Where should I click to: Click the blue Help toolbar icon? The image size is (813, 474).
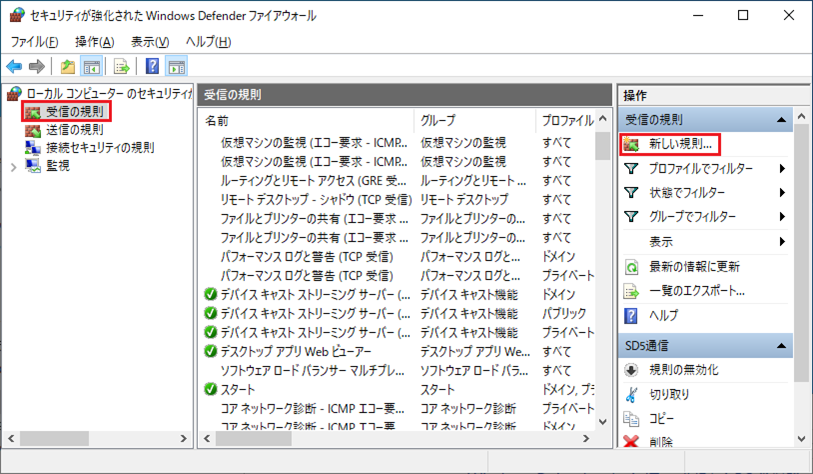coord(152,66)
